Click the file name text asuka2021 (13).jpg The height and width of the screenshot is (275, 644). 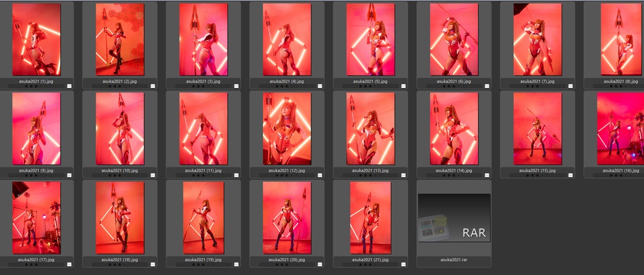pyautogui.click(x=370, y=171)
